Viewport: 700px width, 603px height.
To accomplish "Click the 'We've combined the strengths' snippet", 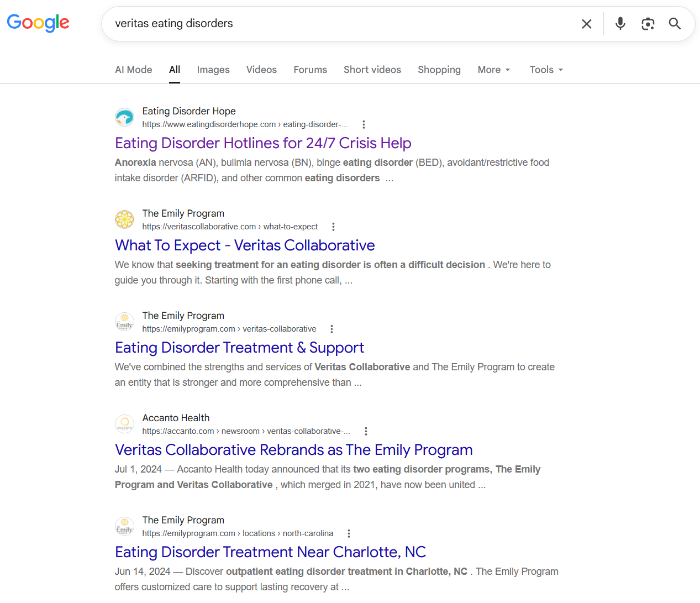I will [x=335, y=375].
